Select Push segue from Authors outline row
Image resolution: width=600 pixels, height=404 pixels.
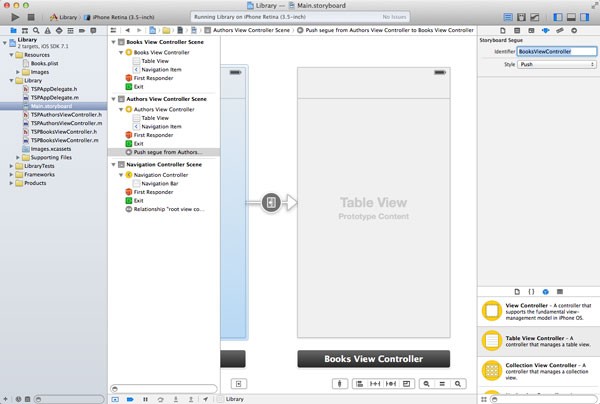tap(164, 152)
